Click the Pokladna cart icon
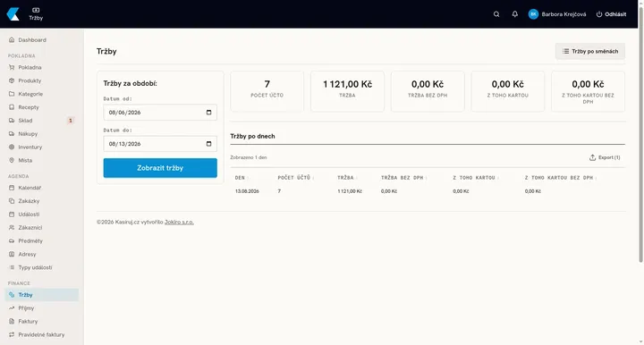Screen dimensions: 644x345 [12, 67]
